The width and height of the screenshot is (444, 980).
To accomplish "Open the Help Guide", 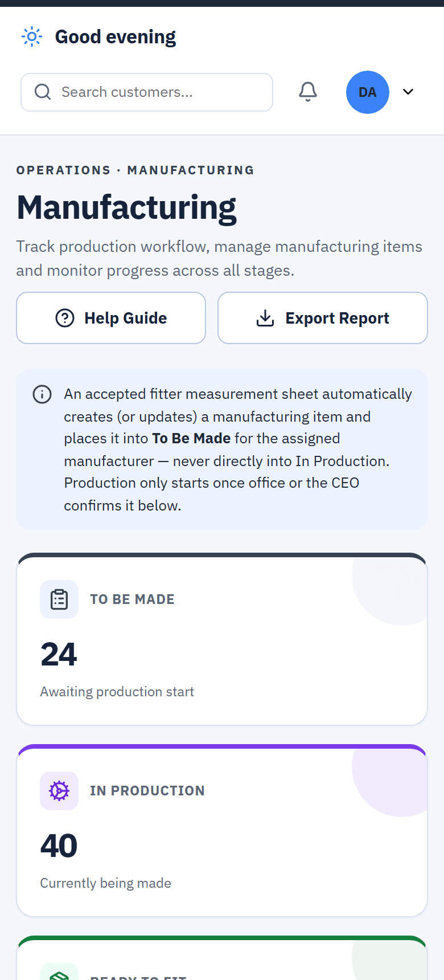I will [x=111, y=318].
